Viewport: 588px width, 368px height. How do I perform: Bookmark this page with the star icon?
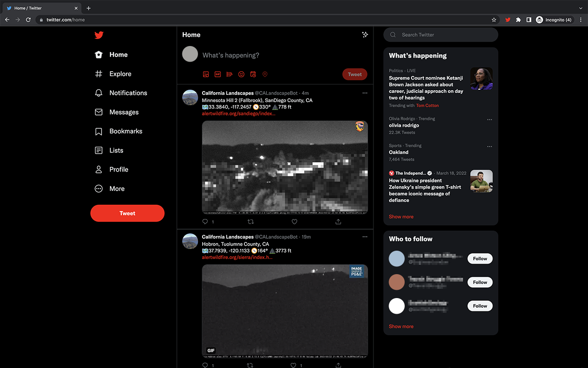tap(494, 20)
